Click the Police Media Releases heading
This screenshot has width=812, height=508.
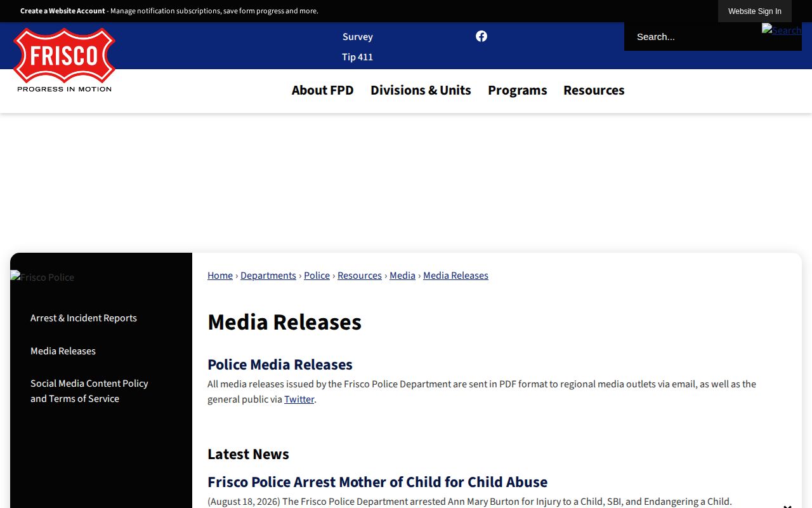tap(280, 364)
